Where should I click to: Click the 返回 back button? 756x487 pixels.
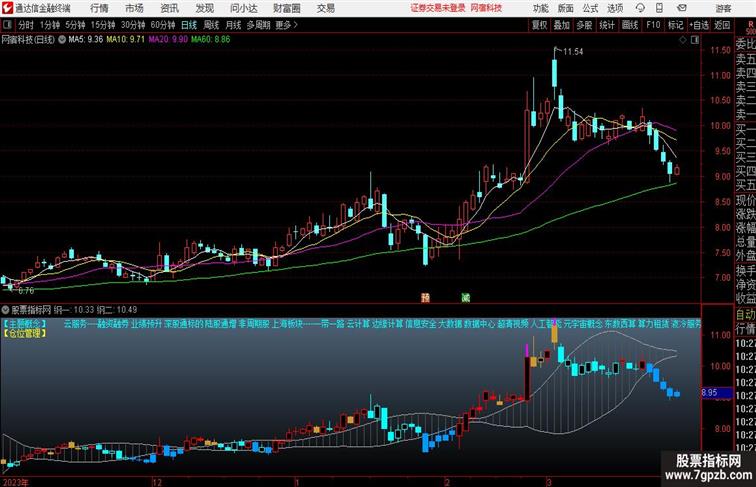(x=722, y=25)
